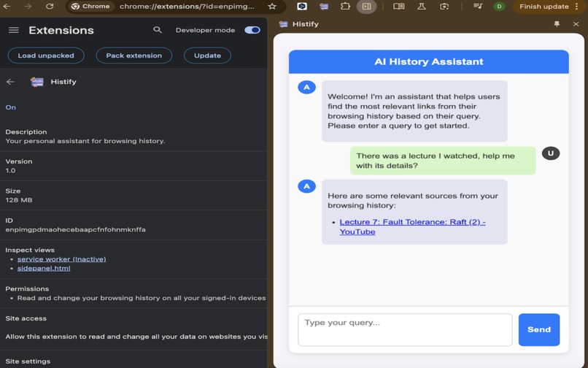Click the Histify icon in side panel header
Image resolution: width=588 pixels, height=368 pixels.
[x=283, y=24]
